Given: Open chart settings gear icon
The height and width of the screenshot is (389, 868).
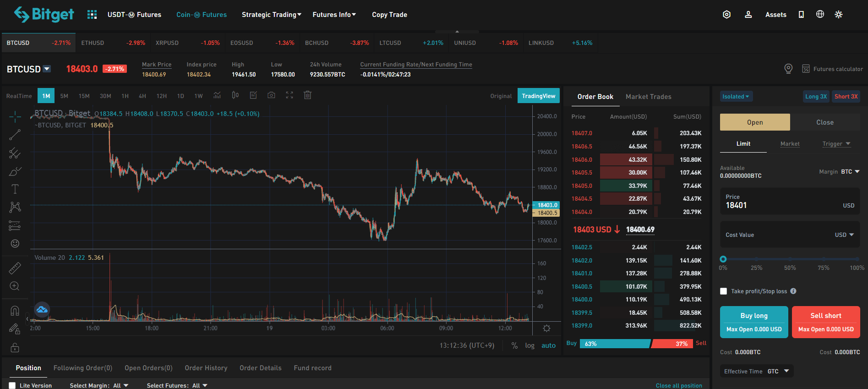Looking at the screenshot, I should pos(546,328).
